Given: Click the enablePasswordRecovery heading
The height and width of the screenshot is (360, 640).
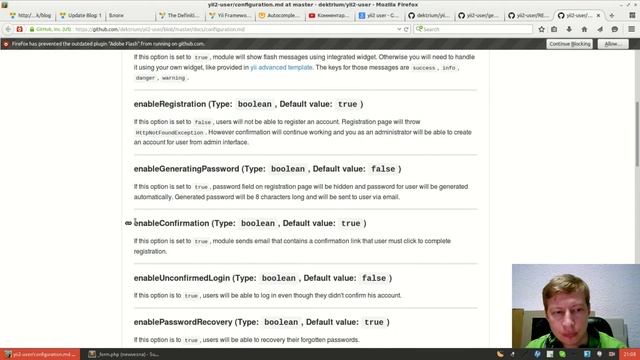Looking at the screenshot, I should [262, 322].
